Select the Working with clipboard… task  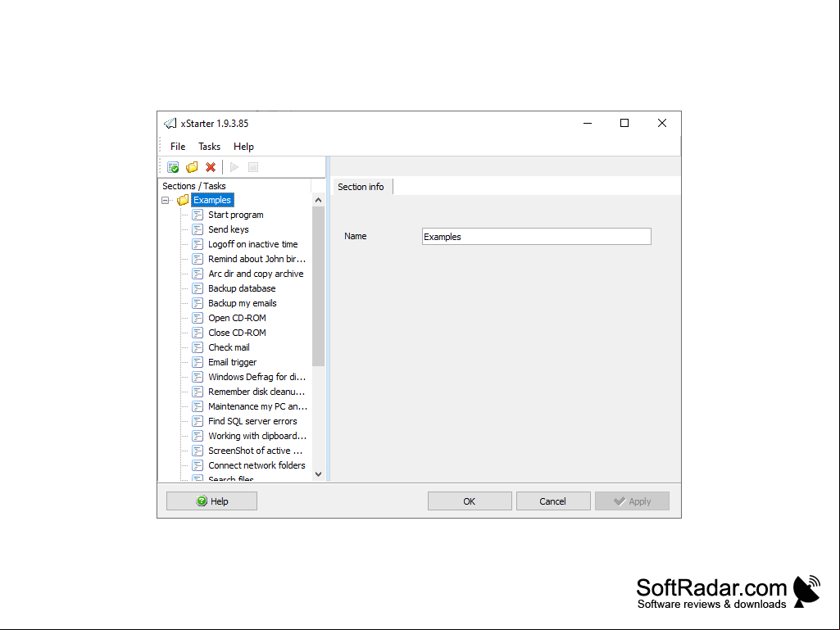257,436
